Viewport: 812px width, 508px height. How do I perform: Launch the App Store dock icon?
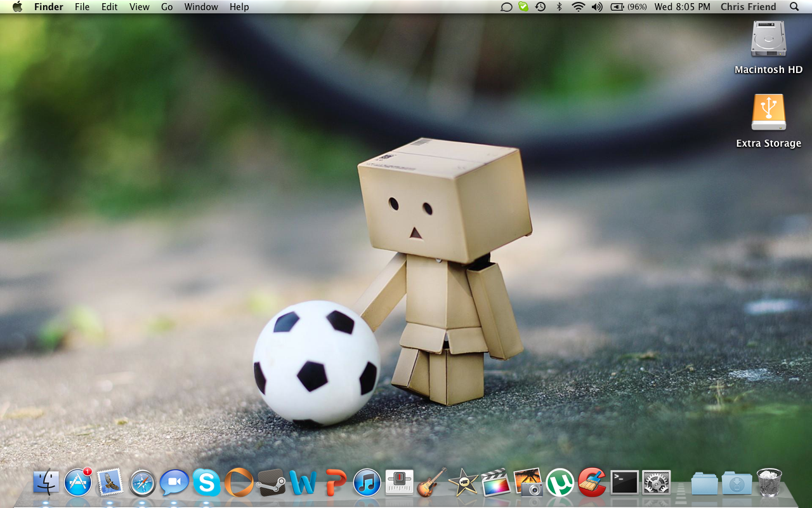(x=78, y=483)
